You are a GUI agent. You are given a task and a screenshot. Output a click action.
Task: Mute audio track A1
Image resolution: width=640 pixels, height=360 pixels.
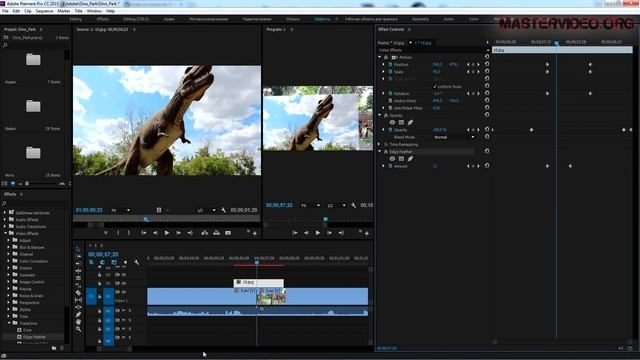(124, 311)
